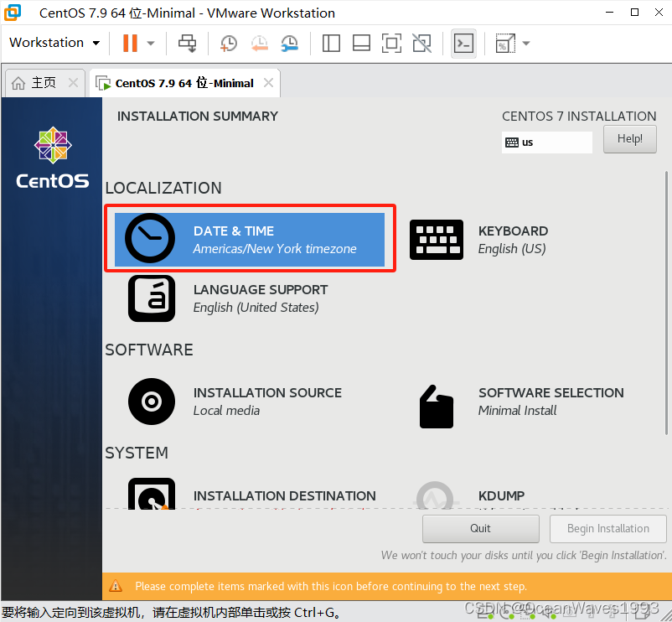Open DATE & TIME settings
This screenshot has width=672, height=622.
pos(250,239)
